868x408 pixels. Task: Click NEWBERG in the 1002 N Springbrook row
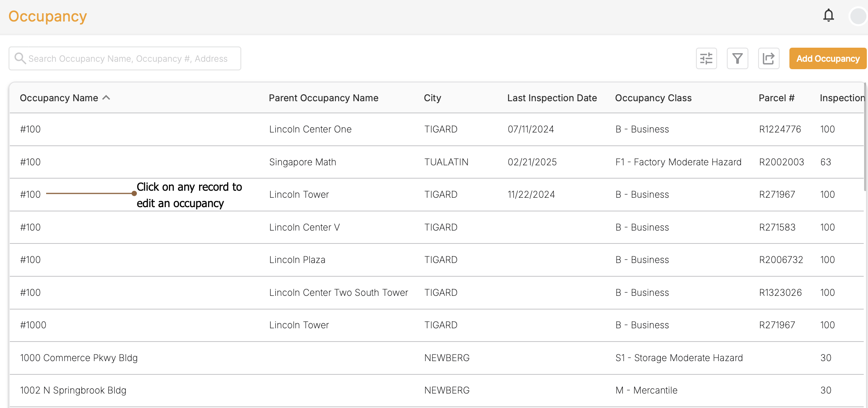coord(447,390)
